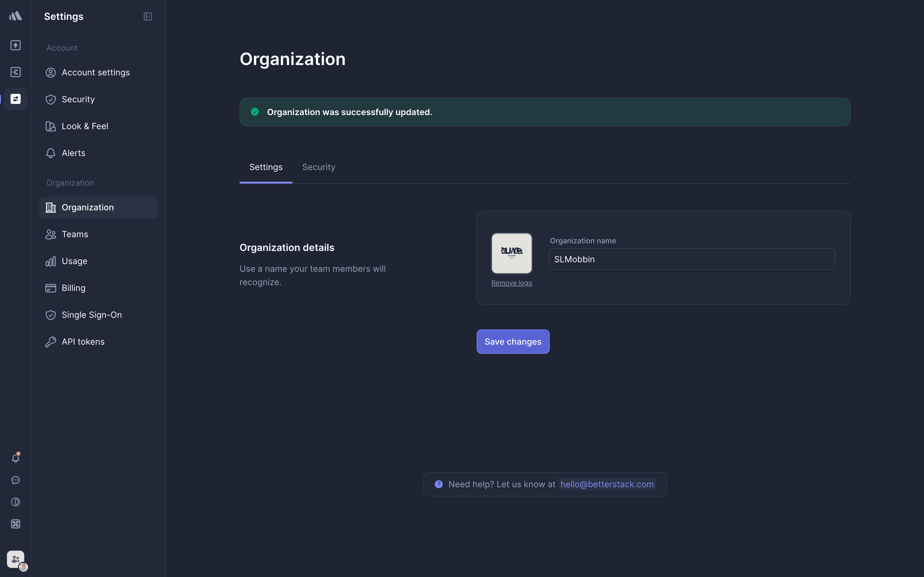
Task: Go to Look & Feel settings
Action: click(85, 126)
